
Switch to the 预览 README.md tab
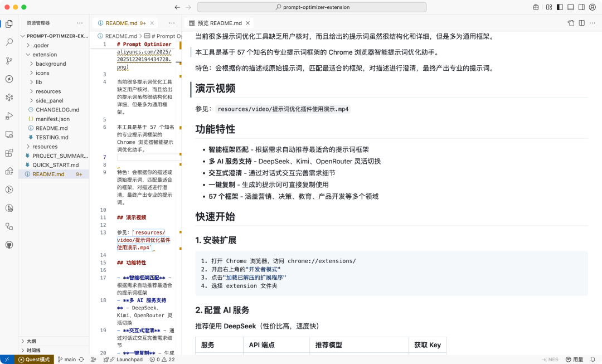[218, 23]
